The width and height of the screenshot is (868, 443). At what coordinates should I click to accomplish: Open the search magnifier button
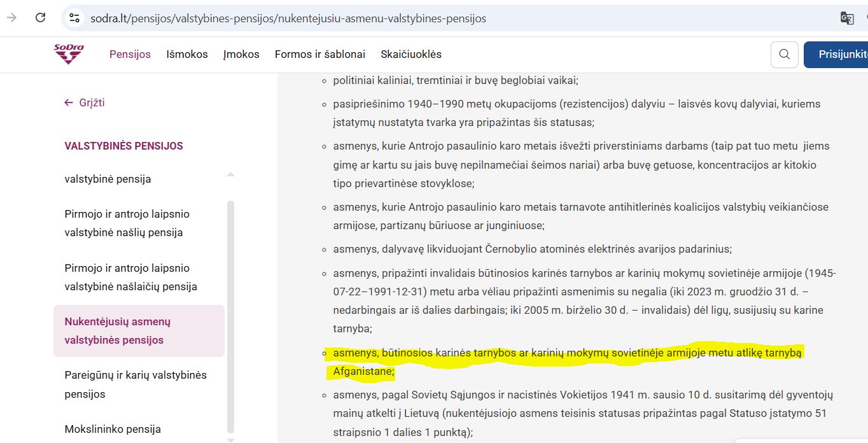784,55
